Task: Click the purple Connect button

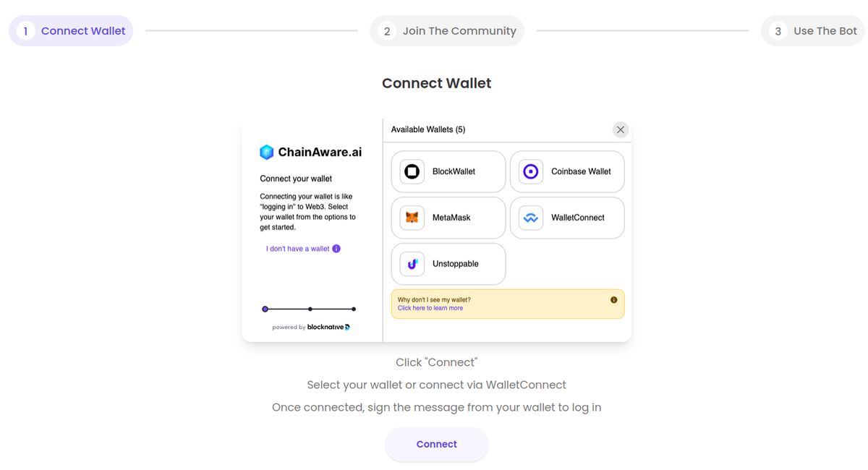Action: click(437, 444)
